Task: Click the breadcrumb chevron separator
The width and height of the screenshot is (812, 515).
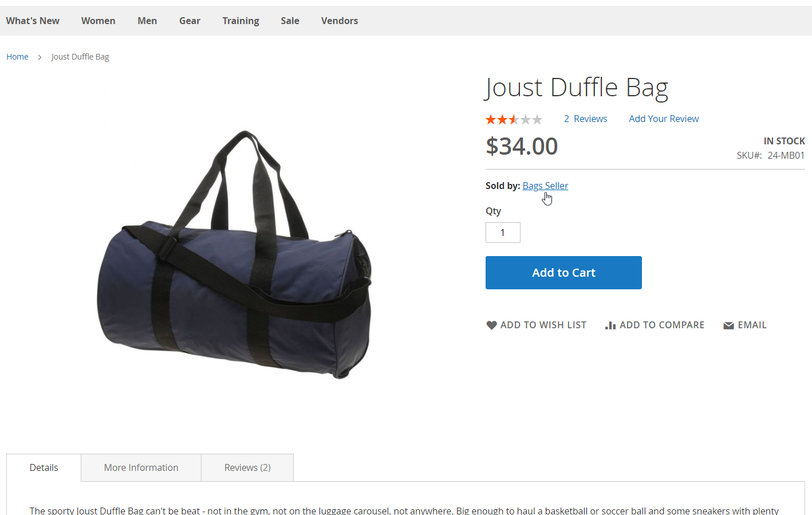Action: pyautogui.click(x=40, y=57)
